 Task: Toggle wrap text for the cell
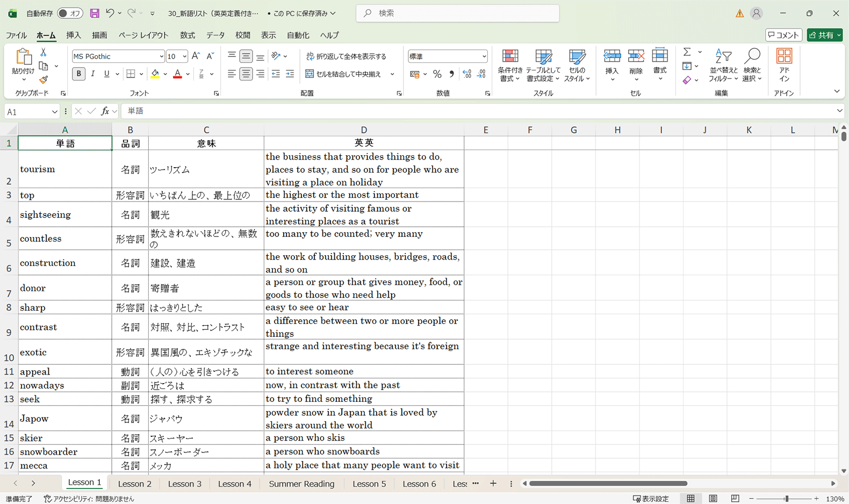click(x=346, y=56)
